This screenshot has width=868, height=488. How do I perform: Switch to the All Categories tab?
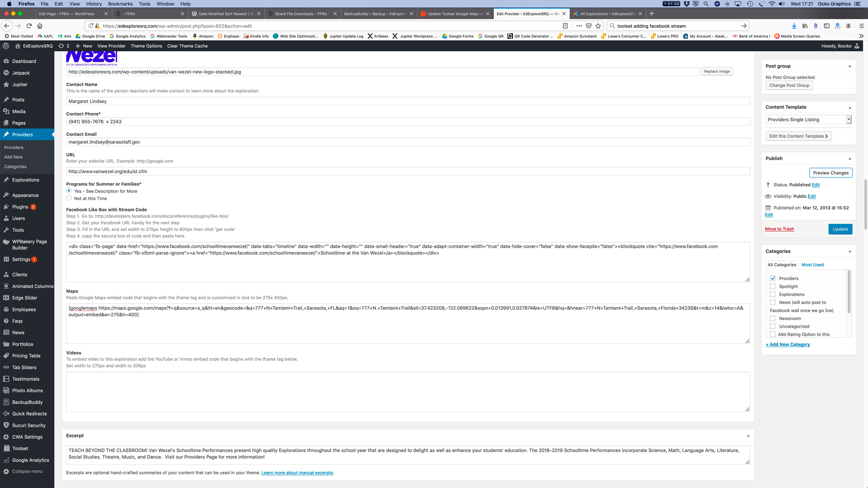coord(782,265)
